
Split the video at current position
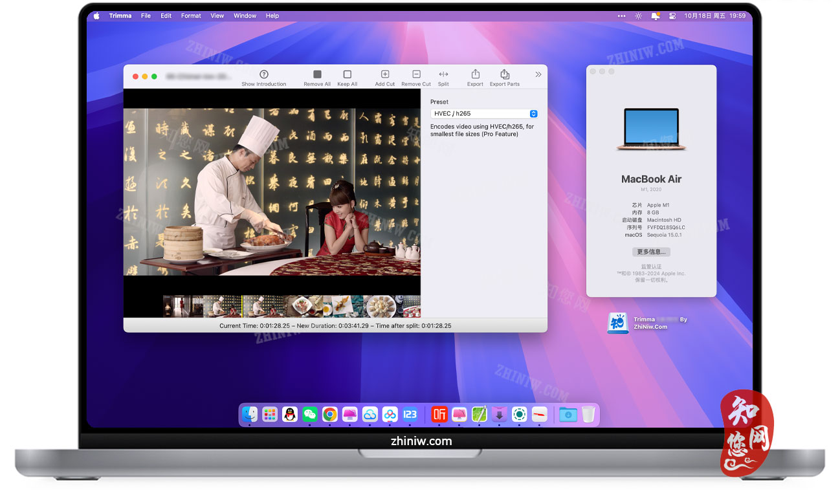click(443, 74)
